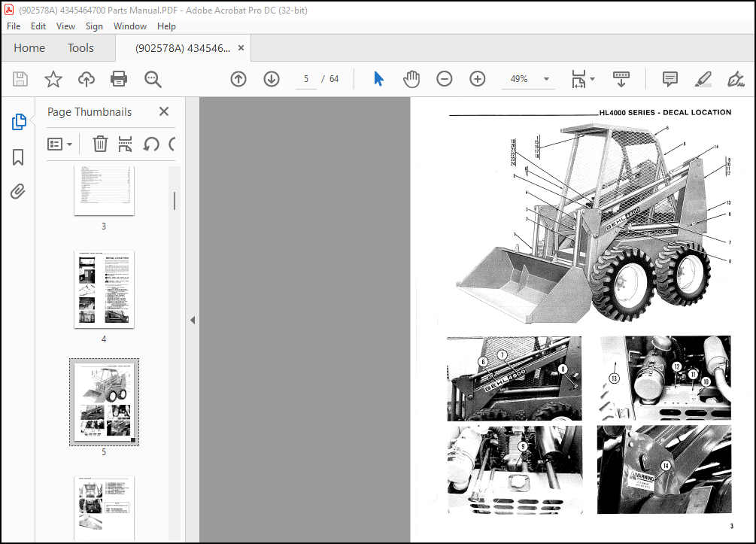Open the zoom percentage dropdown
This screenshot has width=756, height=544.
click(x=546, y=78)
